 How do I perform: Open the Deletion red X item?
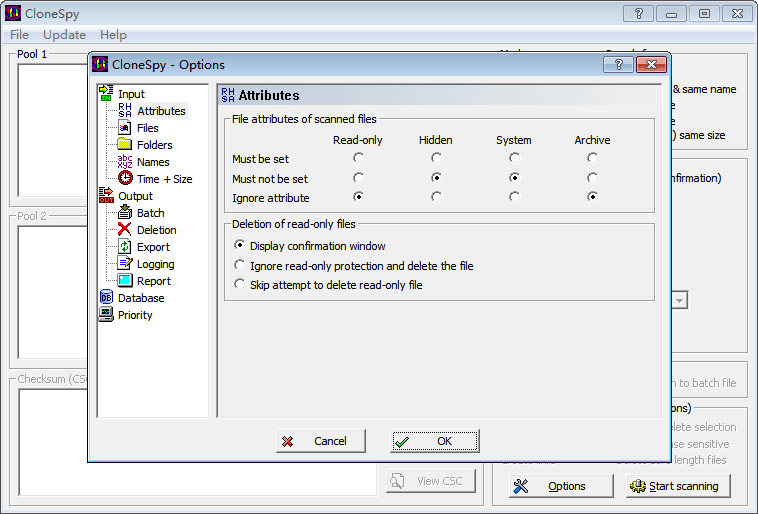[125, 230]
